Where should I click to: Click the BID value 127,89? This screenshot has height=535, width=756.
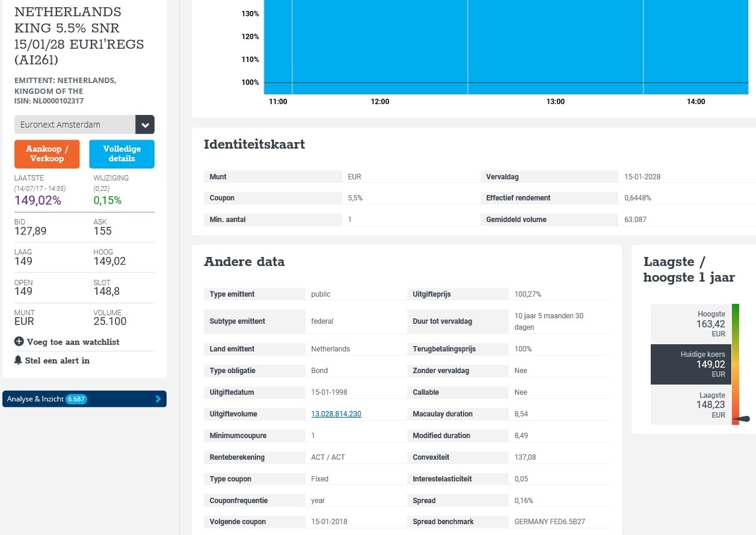pyautogui.click(x=31, y=231)
